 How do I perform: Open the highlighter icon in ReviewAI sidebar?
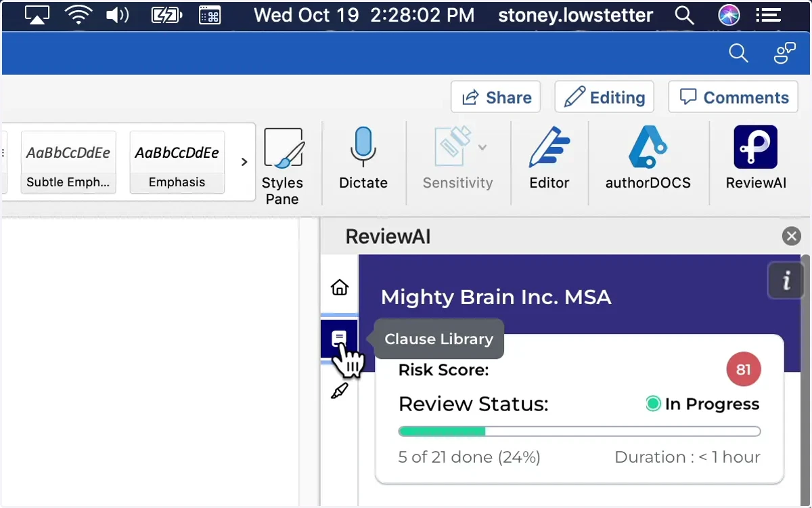340,391
